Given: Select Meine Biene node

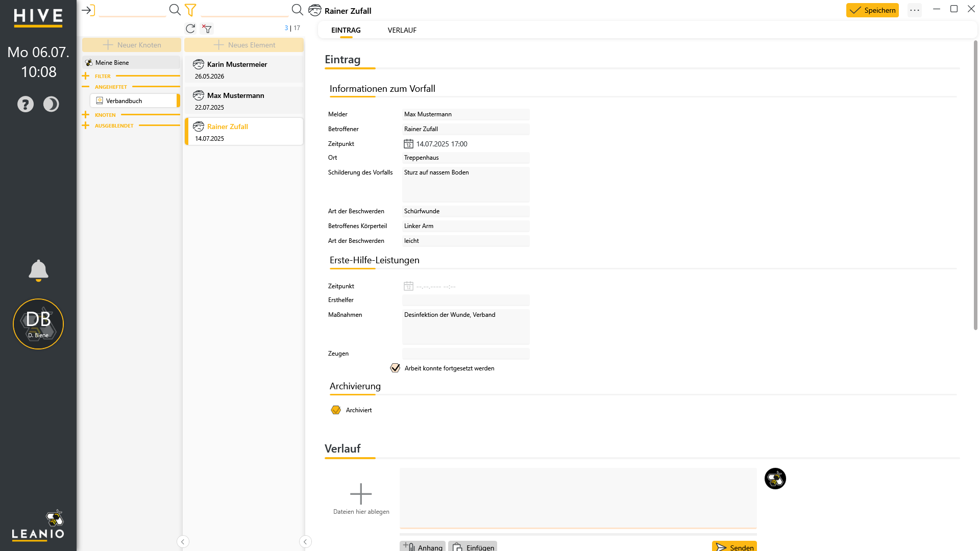Looking at the screenshot, I should pos(131,63).
